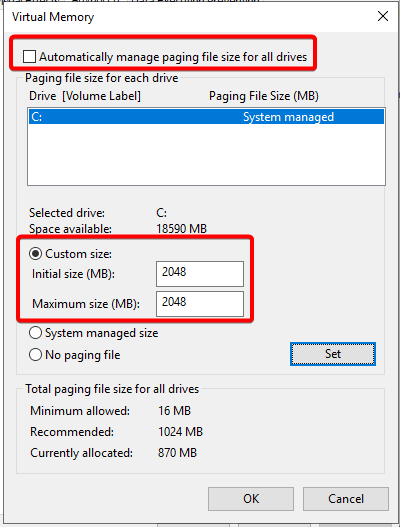Choose the System managed size radio button
Screen dimensions: 400x527
(x=35, y=333)
